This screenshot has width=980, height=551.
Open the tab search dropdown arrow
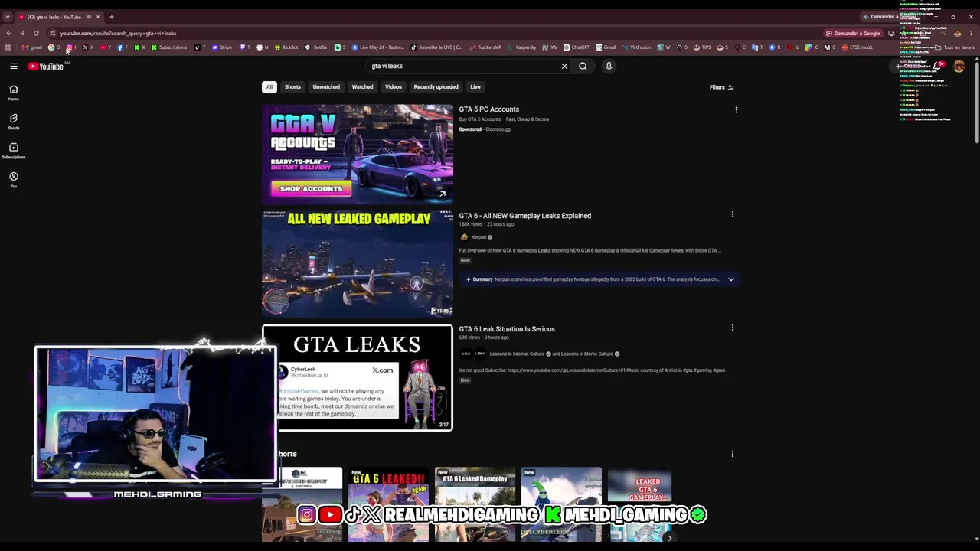[x=8, y=17]
